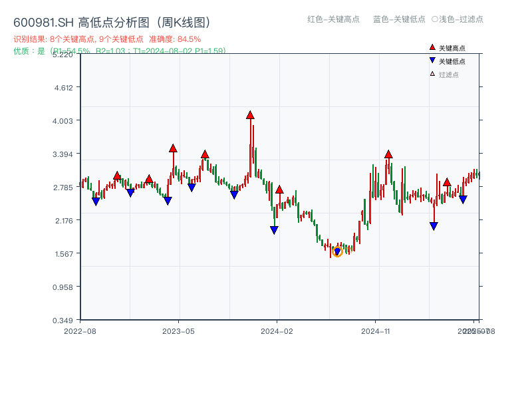Click the orange circle highlighting the lowest point
Viewport: 532px width, 399px height.
338,251
